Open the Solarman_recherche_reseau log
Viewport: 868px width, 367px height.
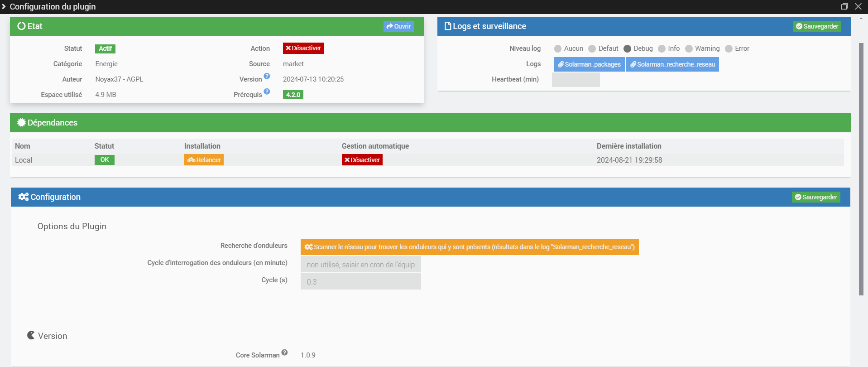coord(672,64)
